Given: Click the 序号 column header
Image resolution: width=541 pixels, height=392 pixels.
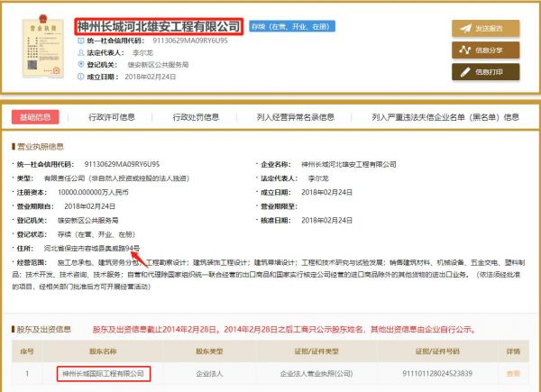Looking at the screenshot, I should point(27,351).
